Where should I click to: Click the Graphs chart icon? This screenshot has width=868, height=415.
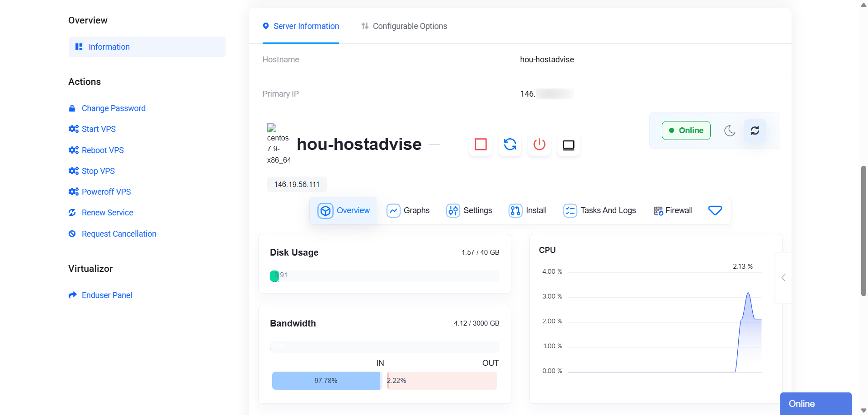(x=393, y=211)
